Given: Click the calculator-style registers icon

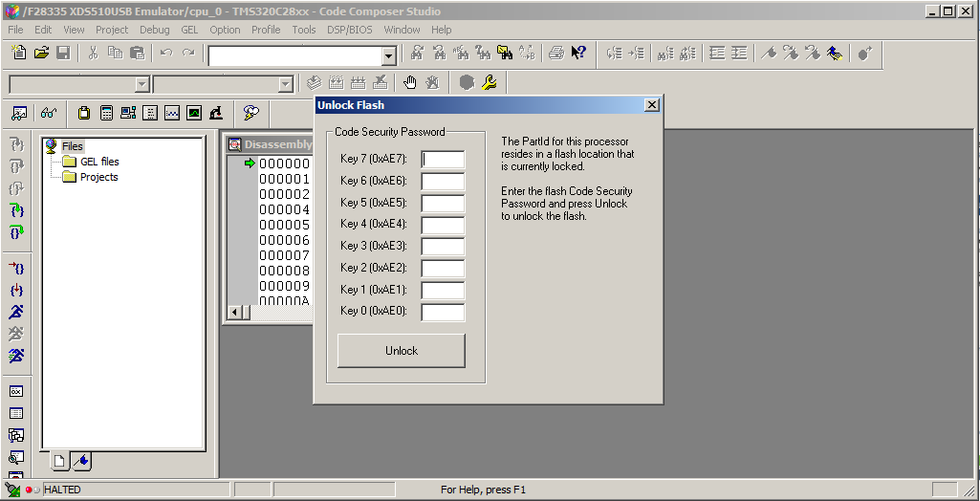Looking at the screenshot, I should pos(106,113).
